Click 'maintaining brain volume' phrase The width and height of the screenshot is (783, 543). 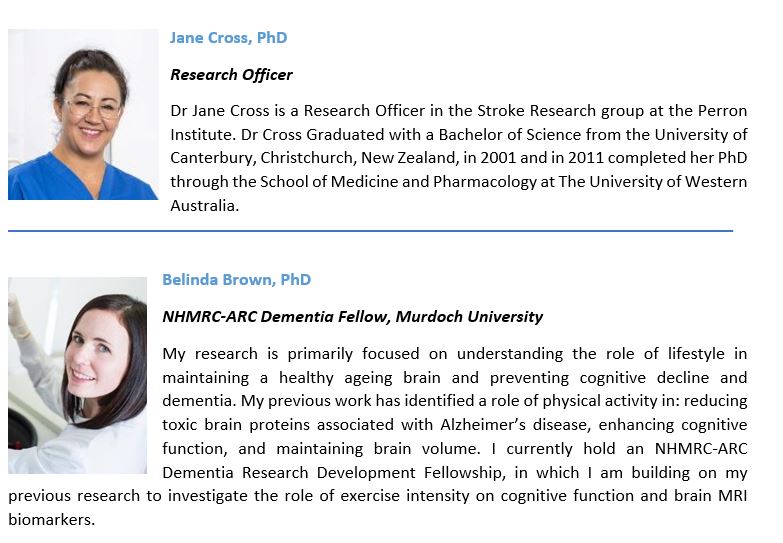[x=378, y=449]
